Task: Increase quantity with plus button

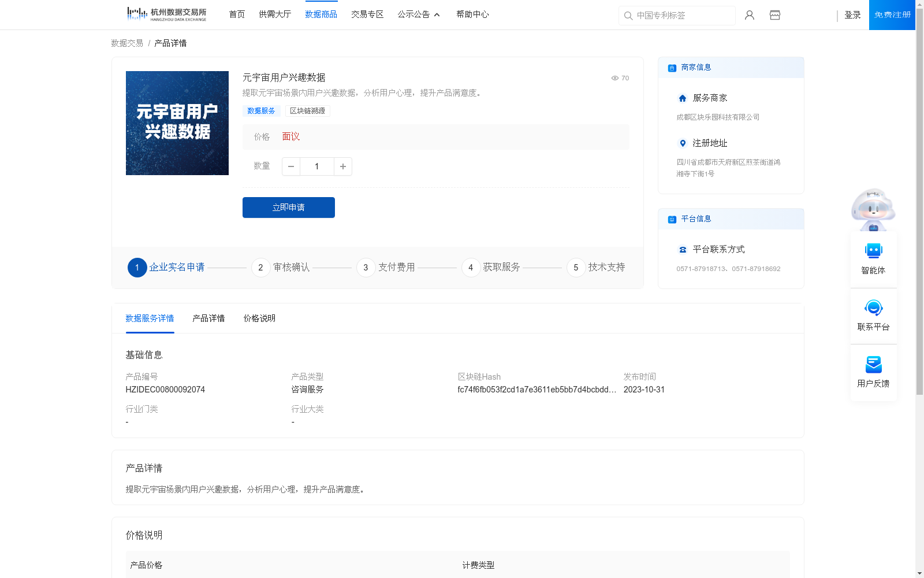Action: (x=343, y=166)
